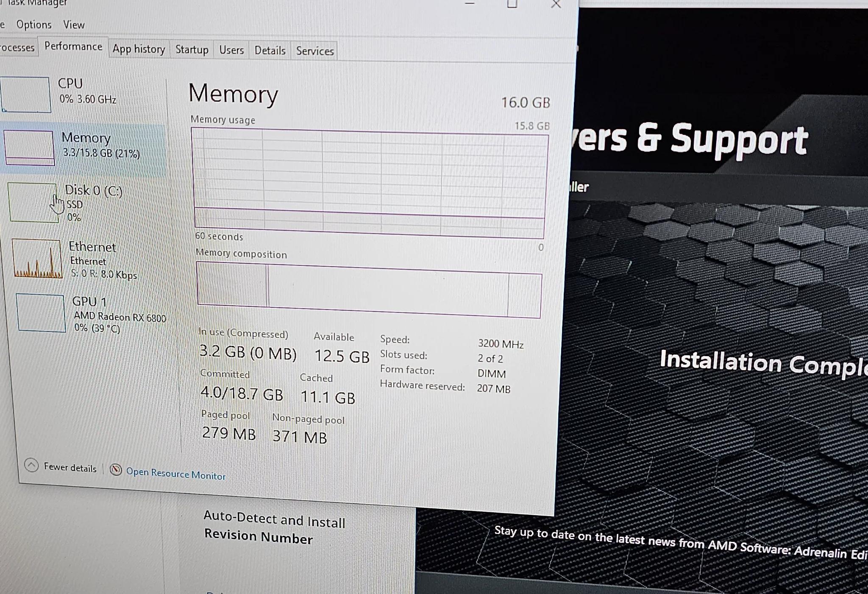The image size is (868, 594).
Task: Click the AMD Software Adrenalin news banner text
Action: 681,543
